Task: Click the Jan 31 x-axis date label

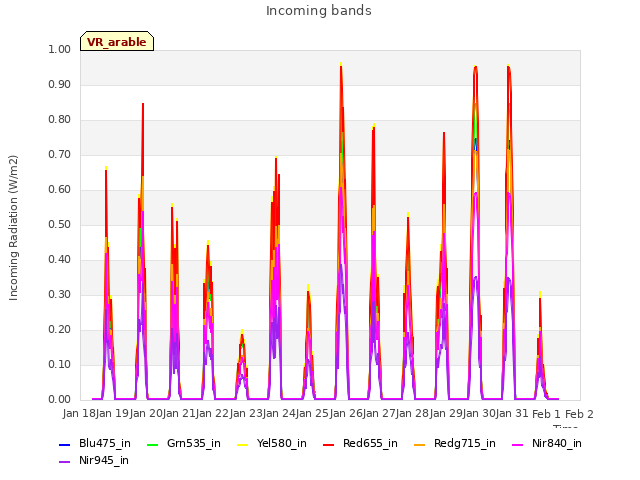Action: point(512,414)
